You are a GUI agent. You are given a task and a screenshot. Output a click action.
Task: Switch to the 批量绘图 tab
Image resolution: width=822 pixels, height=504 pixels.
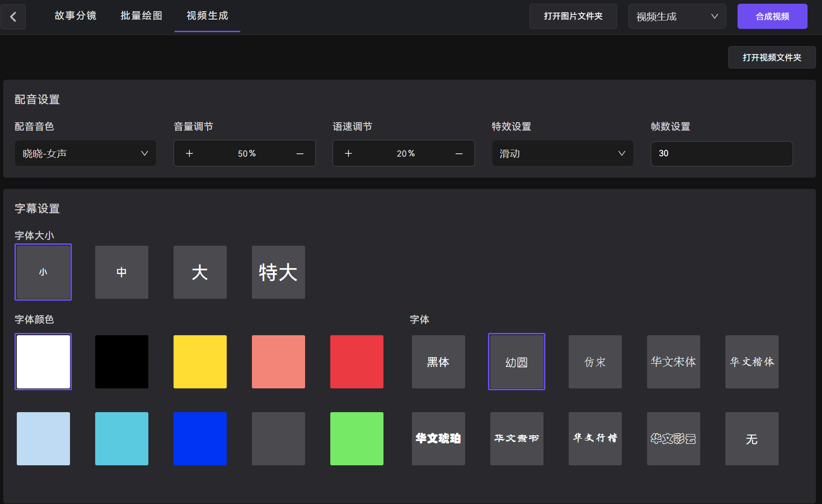(x=141, y=16)
